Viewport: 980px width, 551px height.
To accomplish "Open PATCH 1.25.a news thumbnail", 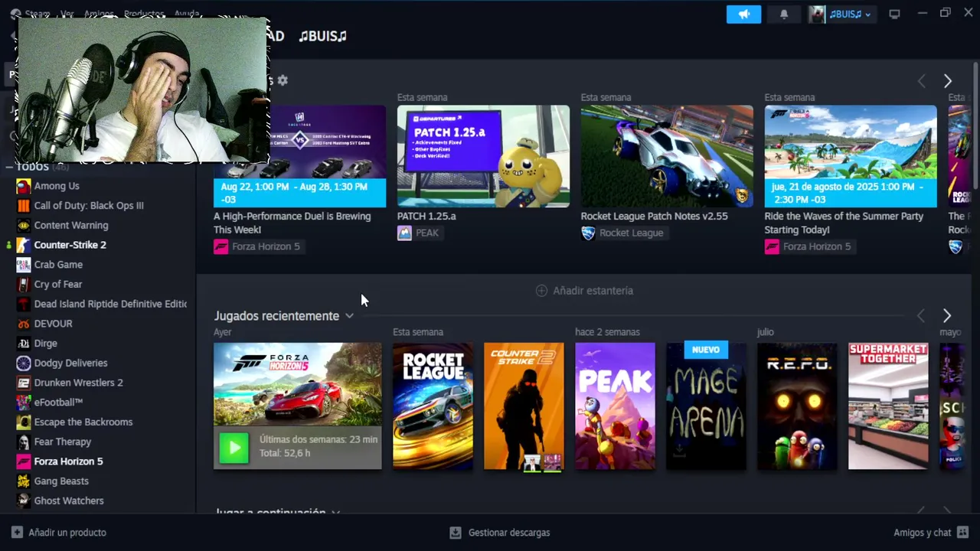I will click(x=483, y=156).
